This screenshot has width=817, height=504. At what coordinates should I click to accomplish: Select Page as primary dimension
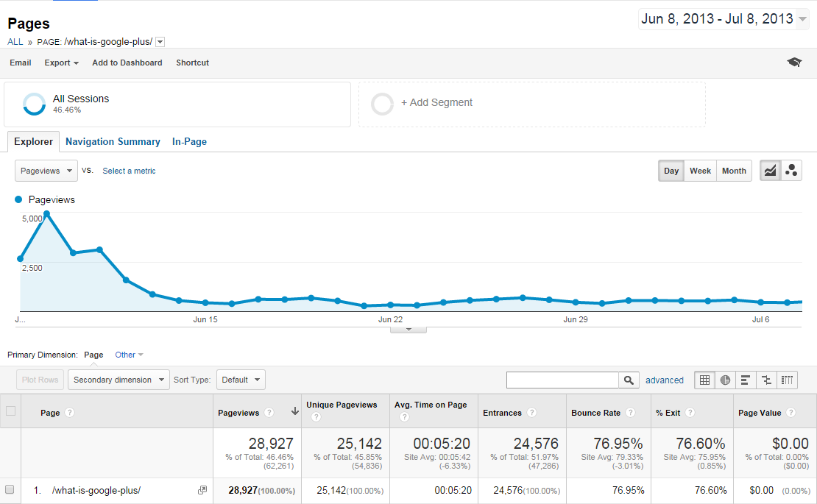(93, 355)
